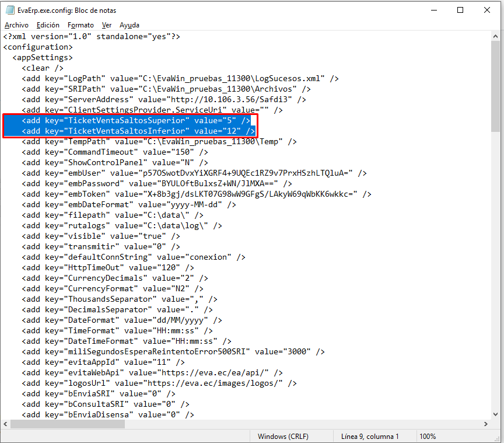Minimize the Bloc de notas window
Screen dimensions: 504x443
click(x=433, y=10)
